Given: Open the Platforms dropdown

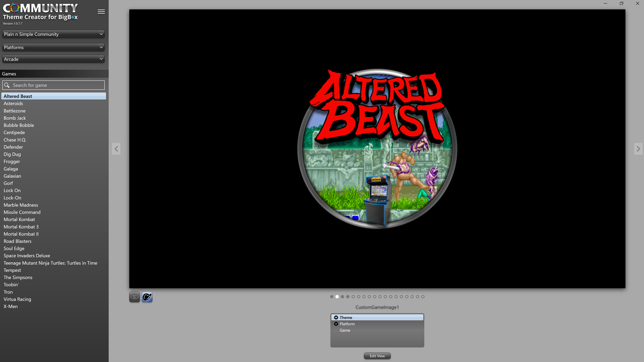Looking at the screenshot, I should 53,47.
